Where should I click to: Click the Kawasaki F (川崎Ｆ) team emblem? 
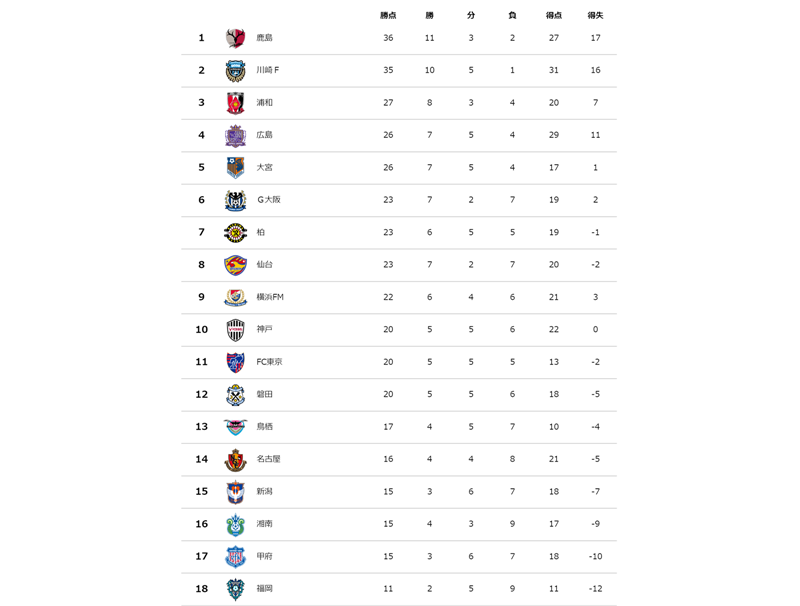pos(235,71)
